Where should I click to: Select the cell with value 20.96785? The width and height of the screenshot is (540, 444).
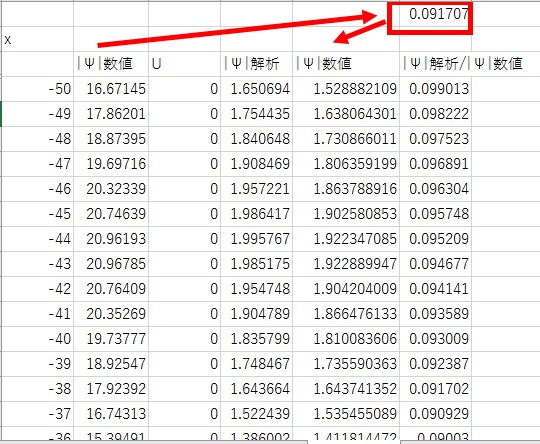tap(111, 264)
